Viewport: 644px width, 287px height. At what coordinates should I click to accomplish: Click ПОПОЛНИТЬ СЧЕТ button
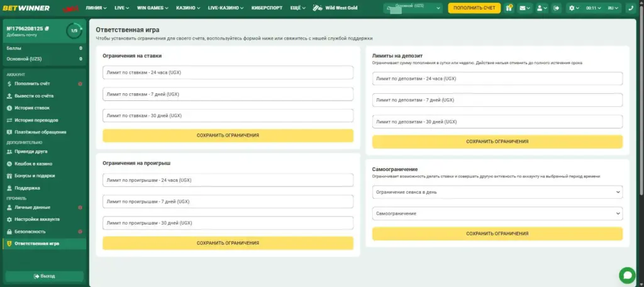click(474, 8)
